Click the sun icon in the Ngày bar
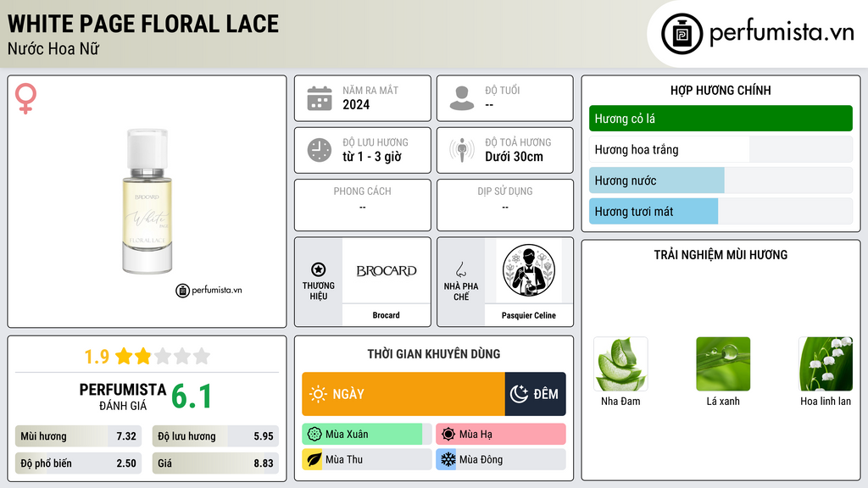This screenshot has width=868, height=488. click(x=318, y=394)
